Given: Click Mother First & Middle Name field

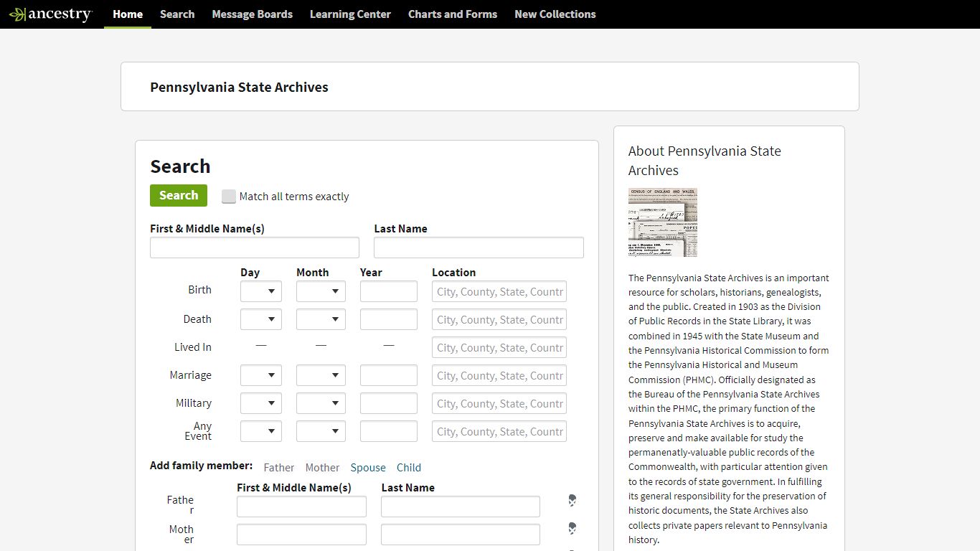Looking at the screenshot, I should [x=301, y=534].
